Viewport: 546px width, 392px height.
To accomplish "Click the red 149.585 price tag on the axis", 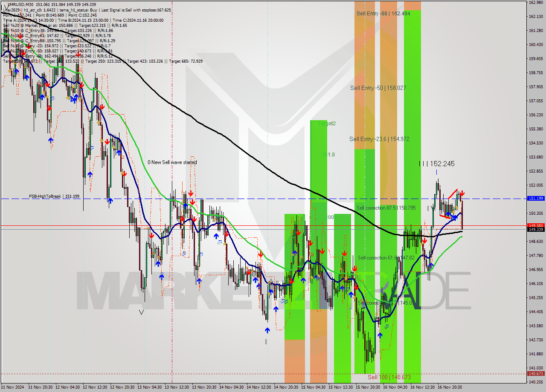I will (536, 225).
